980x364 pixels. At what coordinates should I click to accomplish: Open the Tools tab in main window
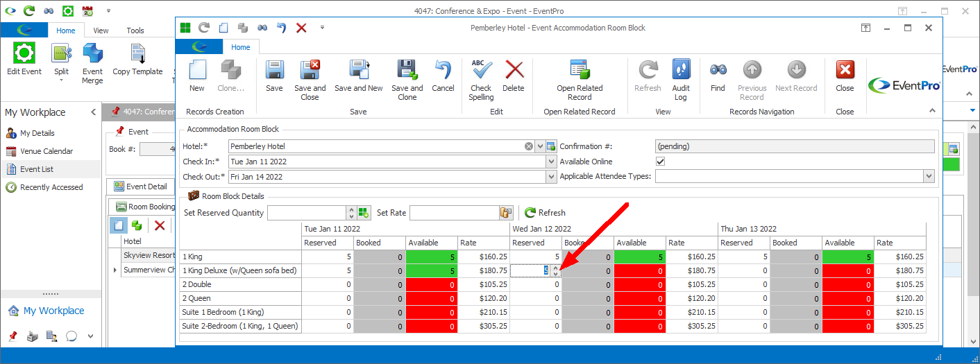[x=135, y=31]
